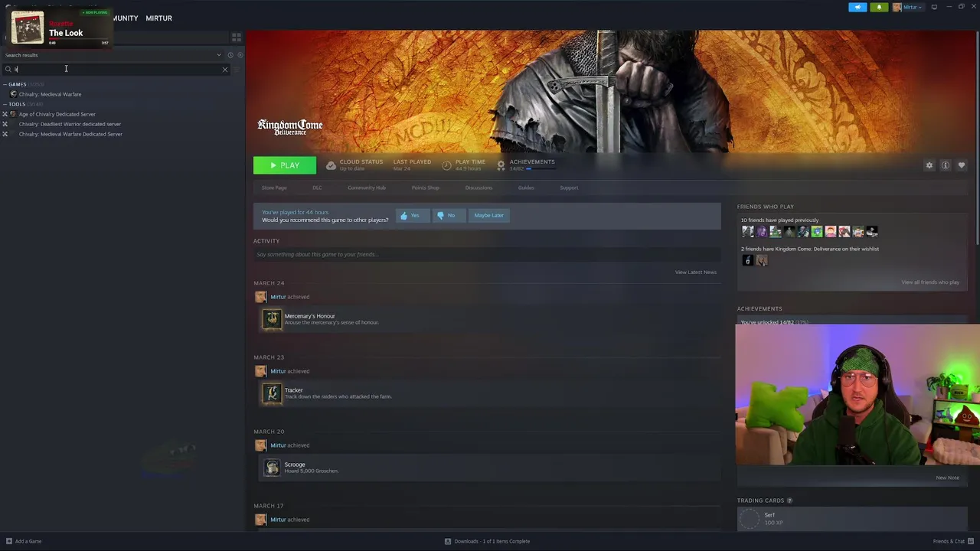Open Mirtur's avatar on the March 23 entry
The height and width of the screenshot is (551, 980).
[260, 371]
